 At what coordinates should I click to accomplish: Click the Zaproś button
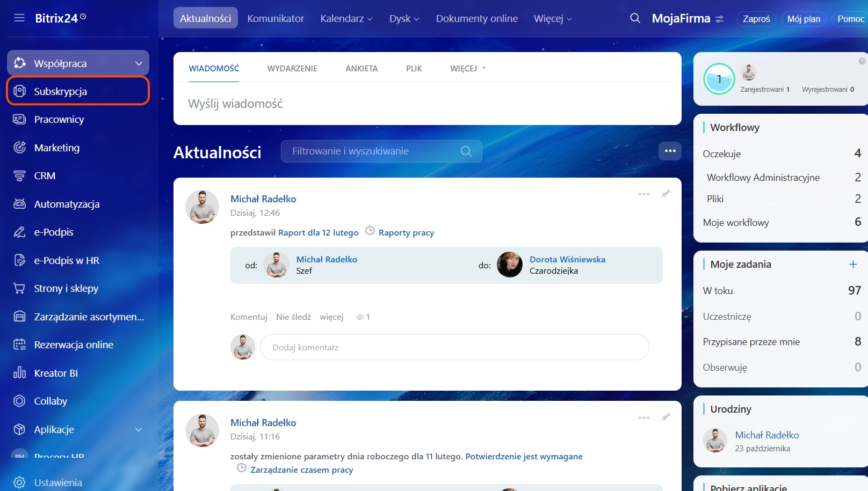[756, 19]
